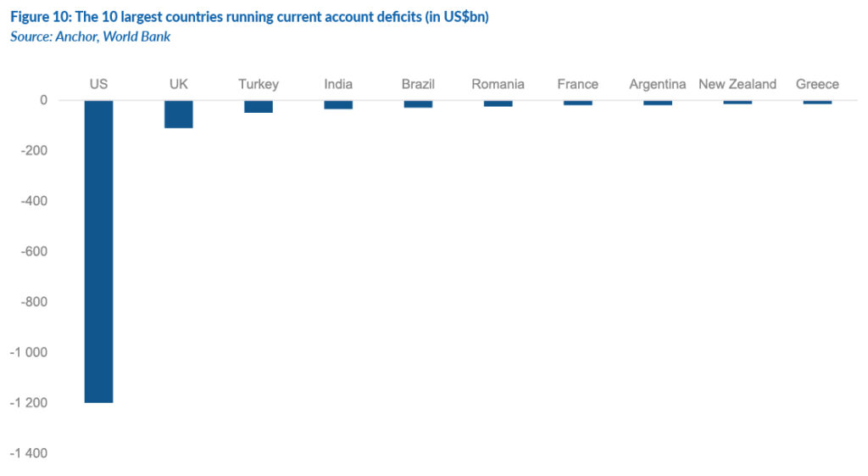The height and width of the screenshot is (476, 868).
Task: Click the France deficit bar
Action: 578,103
